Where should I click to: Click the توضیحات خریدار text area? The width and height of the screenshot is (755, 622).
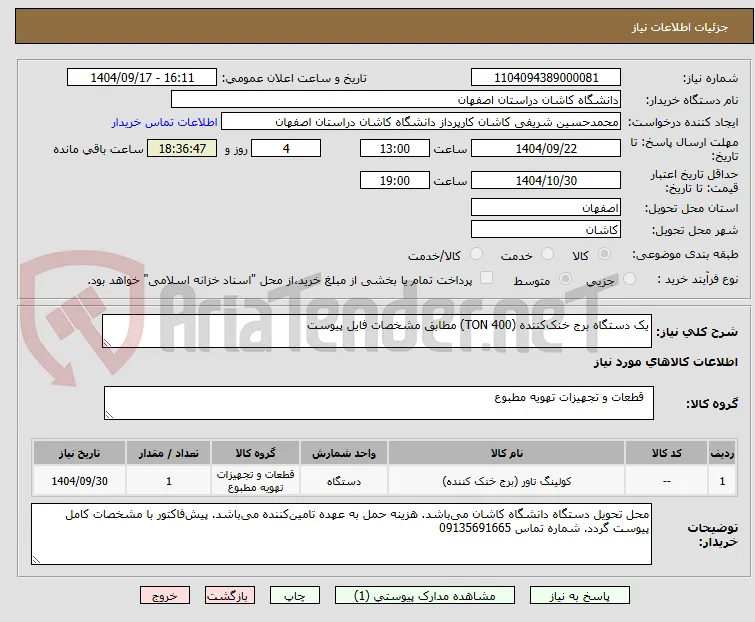341,534
